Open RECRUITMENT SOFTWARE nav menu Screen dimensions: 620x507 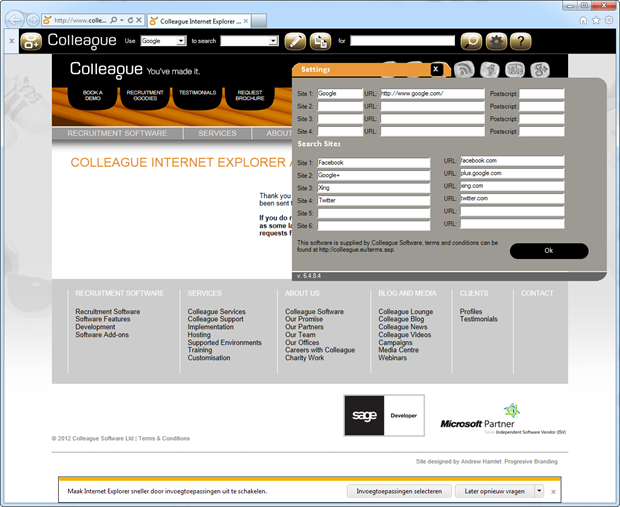pos(117,133)
